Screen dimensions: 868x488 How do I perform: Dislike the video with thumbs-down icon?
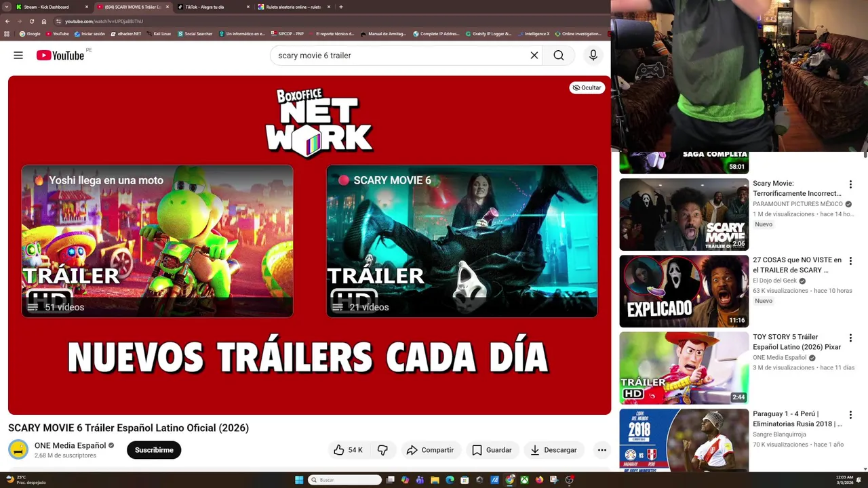(x=383, y=450)
